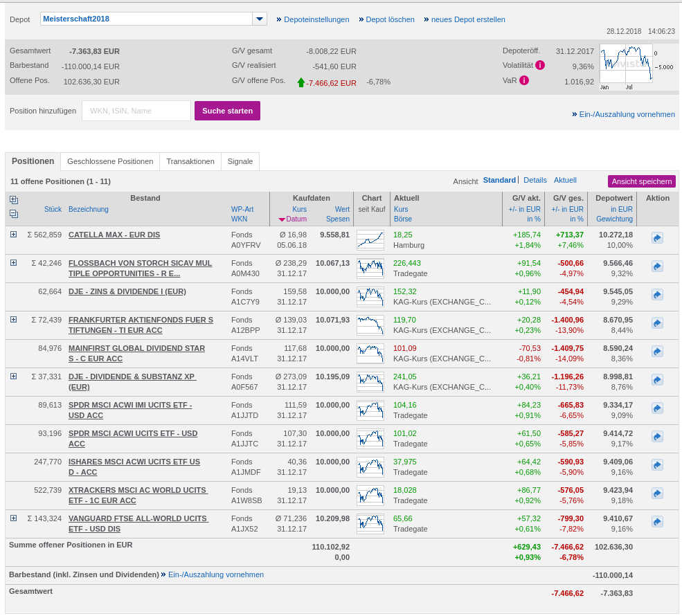
Task: Click action icon for VANGUARD FTSE ALL-WORLD row
Action: coord(657,522)
